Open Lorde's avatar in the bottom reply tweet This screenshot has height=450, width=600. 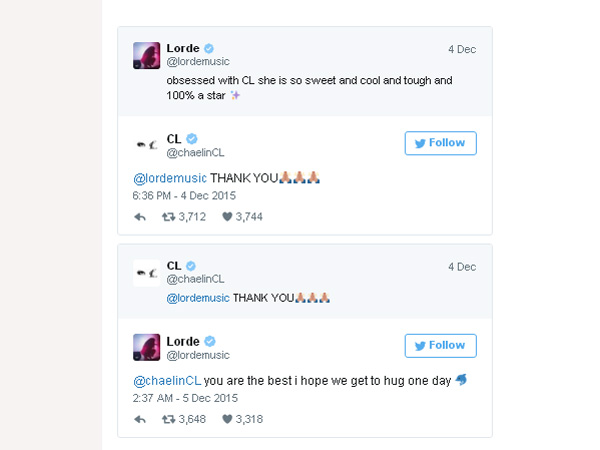tap(147, 347)
